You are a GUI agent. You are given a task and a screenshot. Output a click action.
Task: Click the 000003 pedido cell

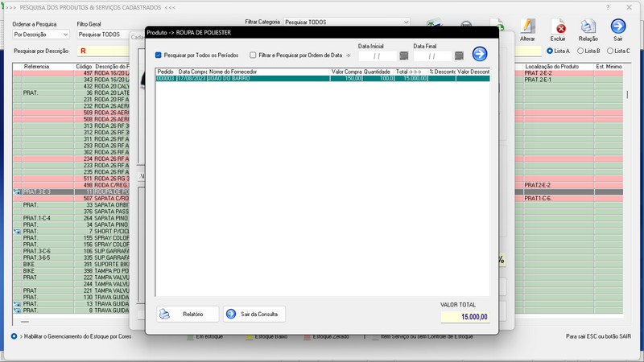tap(166, 78)
